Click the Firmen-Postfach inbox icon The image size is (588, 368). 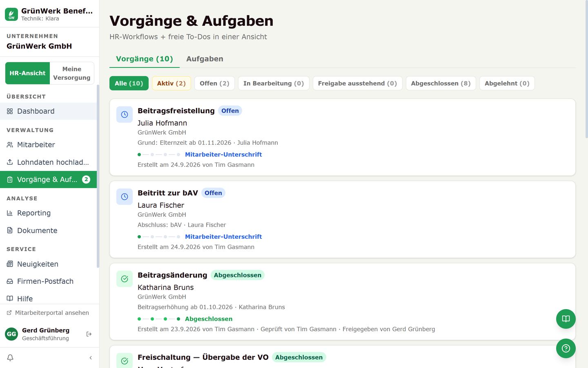[x=10, y=281]
